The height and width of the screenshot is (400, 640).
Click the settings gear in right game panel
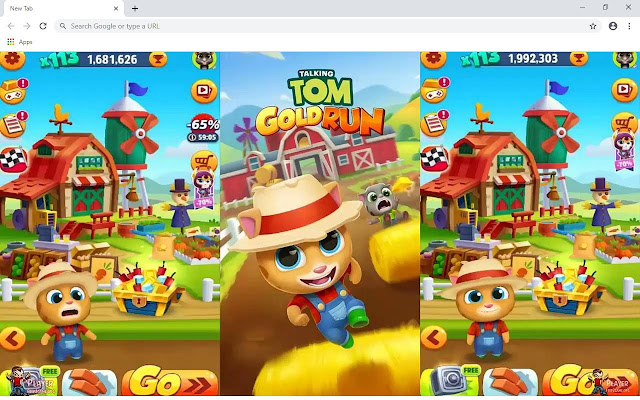[x=433, y=60]
